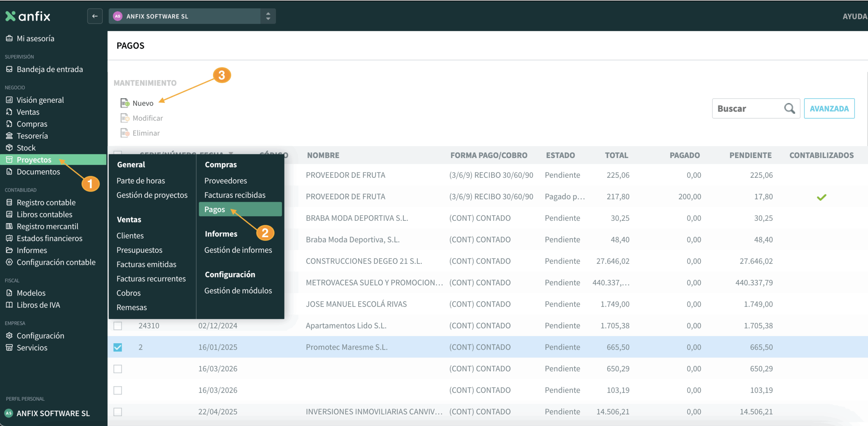868x426 pixels.
Task: Open Configuración under Empresa
Action: [40, 335]
